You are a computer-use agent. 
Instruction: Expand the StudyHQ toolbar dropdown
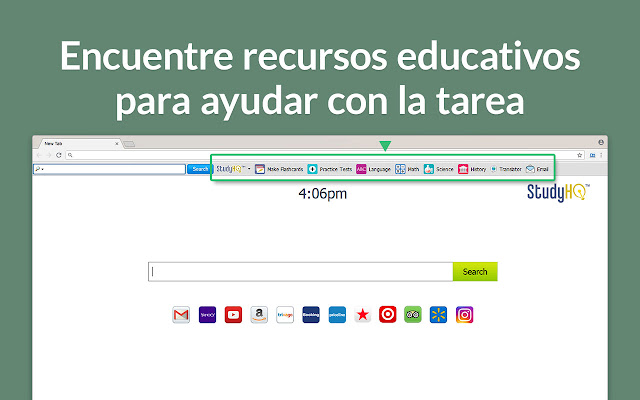coord(249,169)
